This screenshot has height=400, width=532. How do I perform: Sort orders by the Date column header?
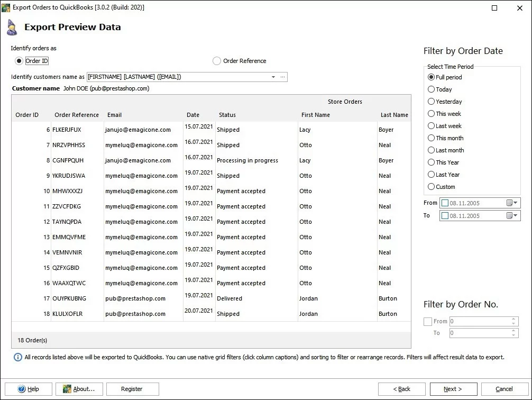click(192, 115)
